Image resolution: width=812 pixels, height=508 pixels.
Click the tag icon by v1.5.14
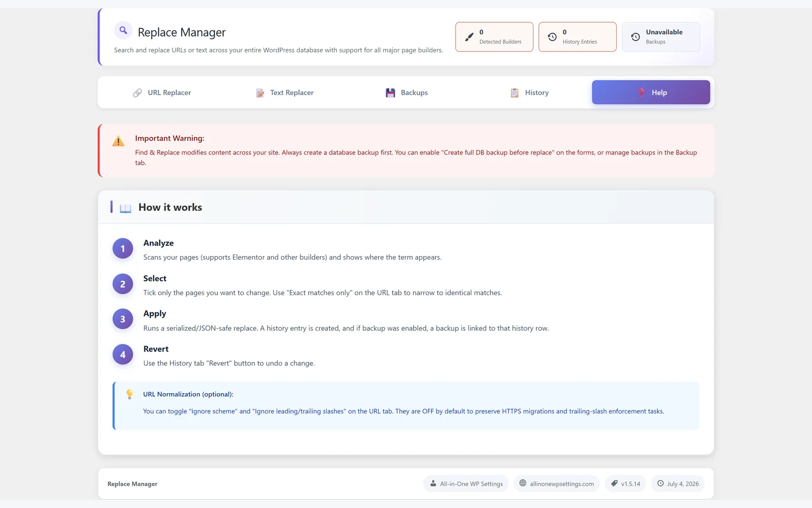[614, 484]
